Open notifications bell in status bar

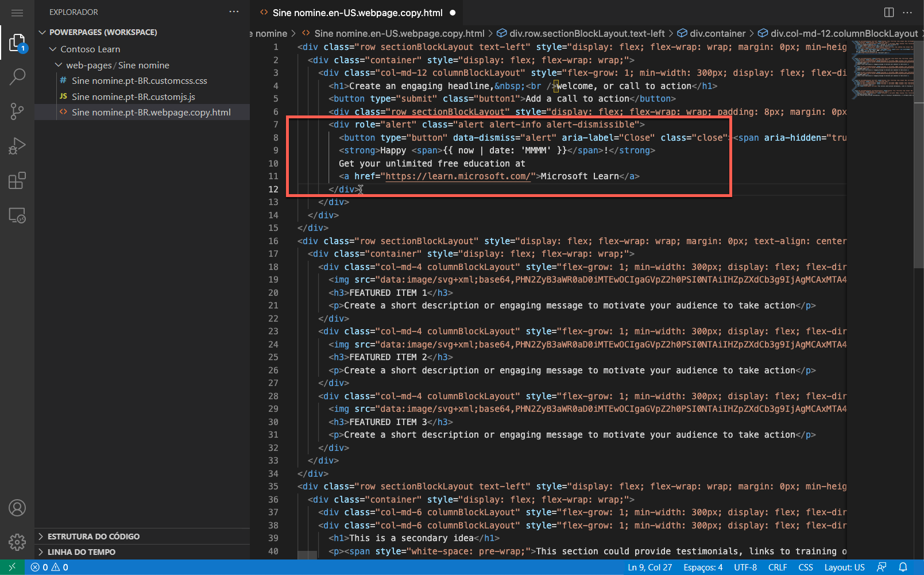(x=903, y=567)
